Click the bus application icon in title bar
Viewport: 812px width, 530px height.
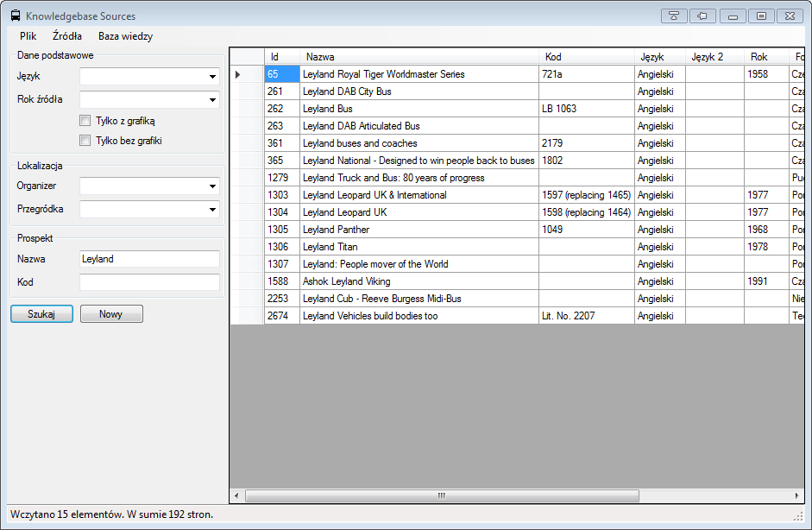pyautogui.click(x=16, y=16)
